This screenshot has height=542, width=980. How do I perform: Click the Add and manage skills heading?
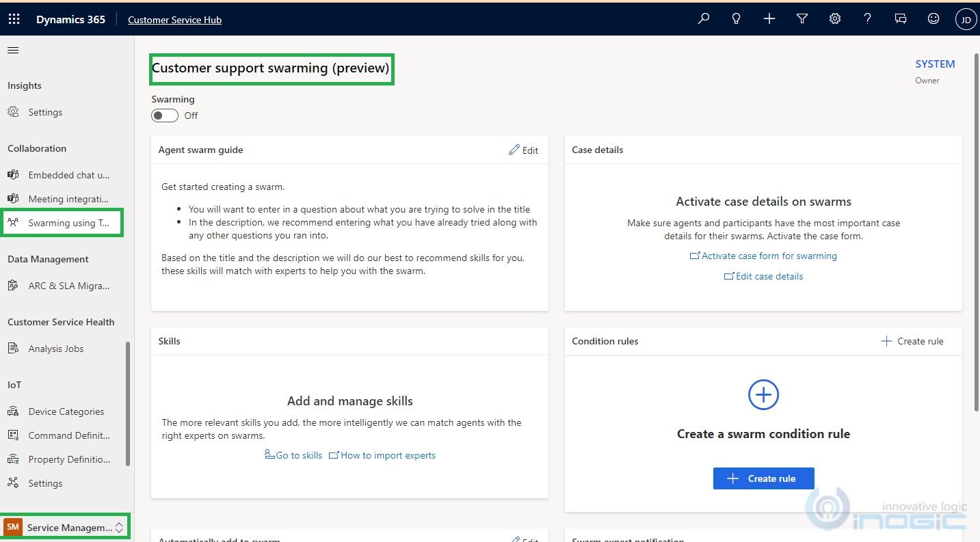[349, 401]
